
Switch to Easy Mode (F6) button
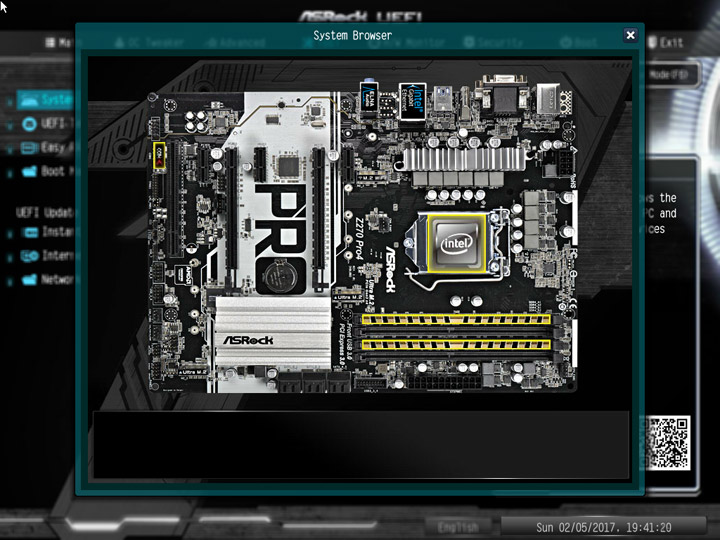[673, 75]
